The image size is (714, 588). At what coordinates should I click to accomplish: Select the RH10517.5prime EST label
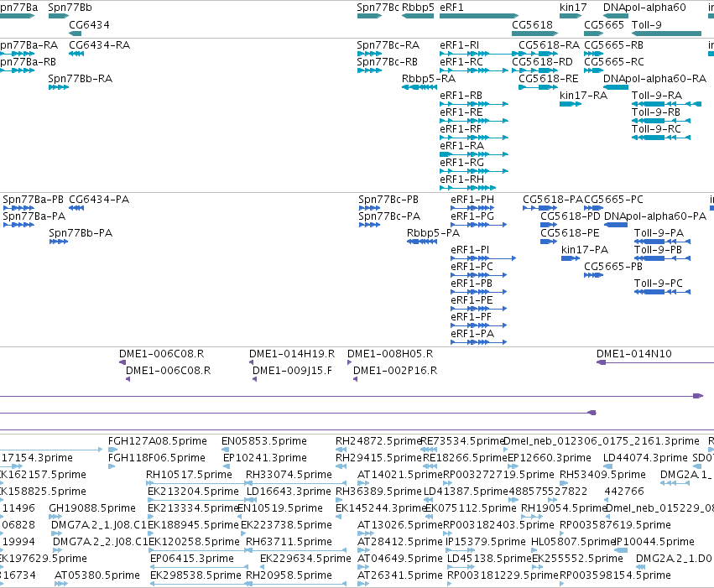pyautogui.click(x=189, y=475)
